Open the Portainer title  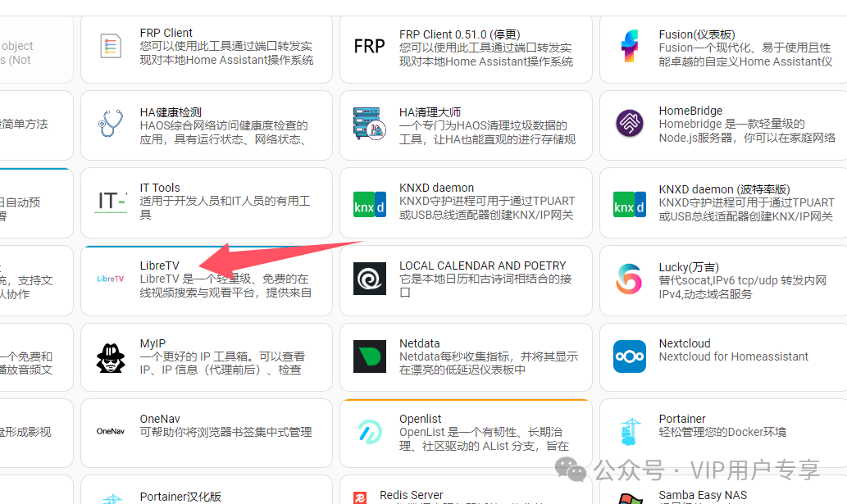click(x=681, y=419)
